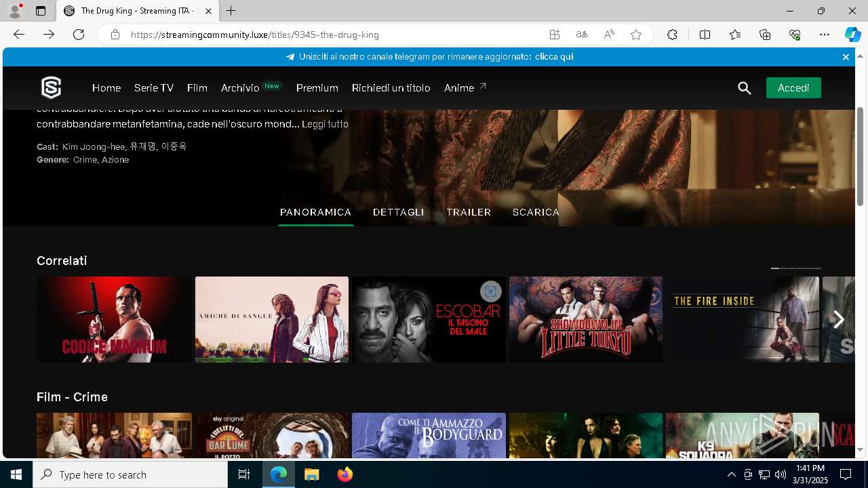868x488 pixels.
Task: Click the translate page icon
Action: (582, 35)
